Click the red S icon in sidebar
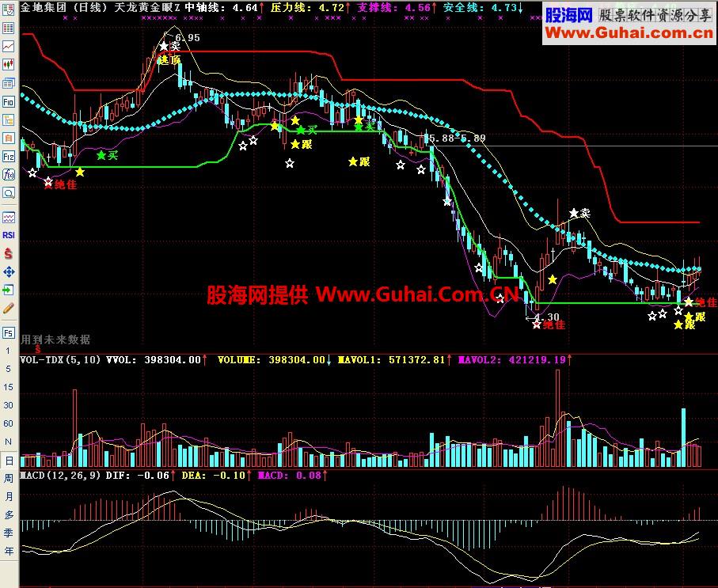 8,254
